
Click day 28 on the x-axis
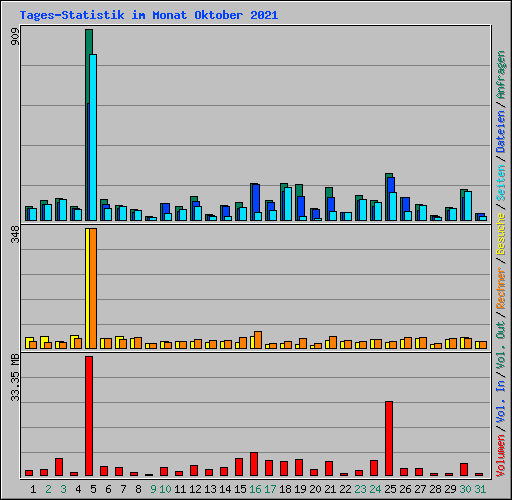[x=435, y=489]
